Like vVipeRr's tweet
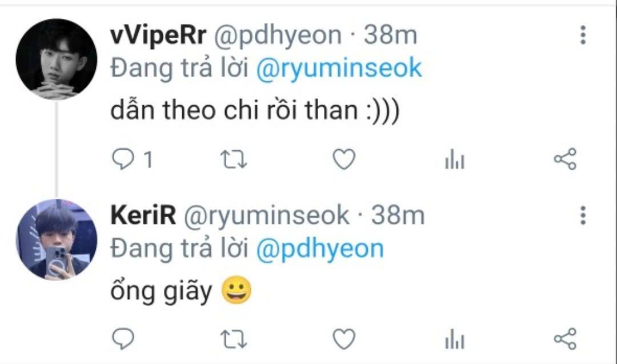Image resolution: width=617 pixels, height=364 pixels. 344,159
